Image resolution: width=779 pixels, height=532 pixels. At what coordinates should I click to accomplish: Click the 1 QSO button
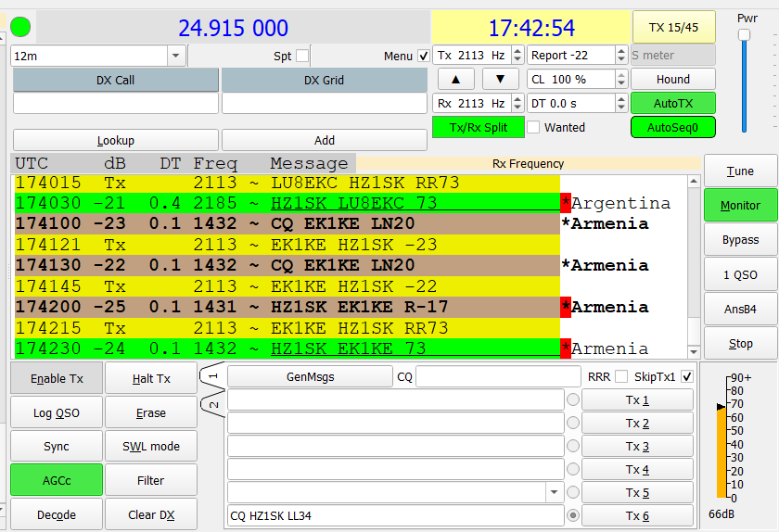point(740,274)
